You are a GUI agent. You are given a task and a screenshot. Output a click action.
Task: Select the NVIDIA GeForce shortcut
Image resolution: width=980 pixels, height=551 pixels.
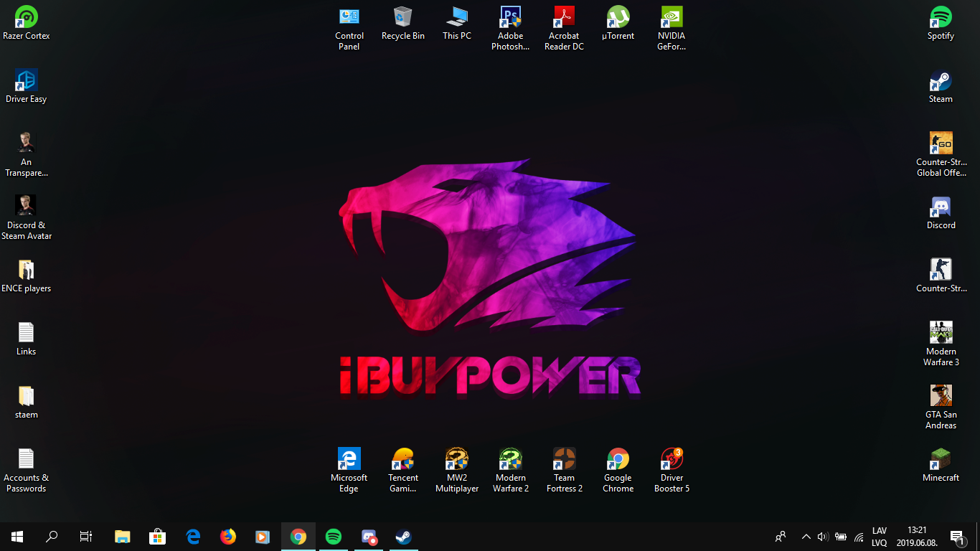click(672, 28)
